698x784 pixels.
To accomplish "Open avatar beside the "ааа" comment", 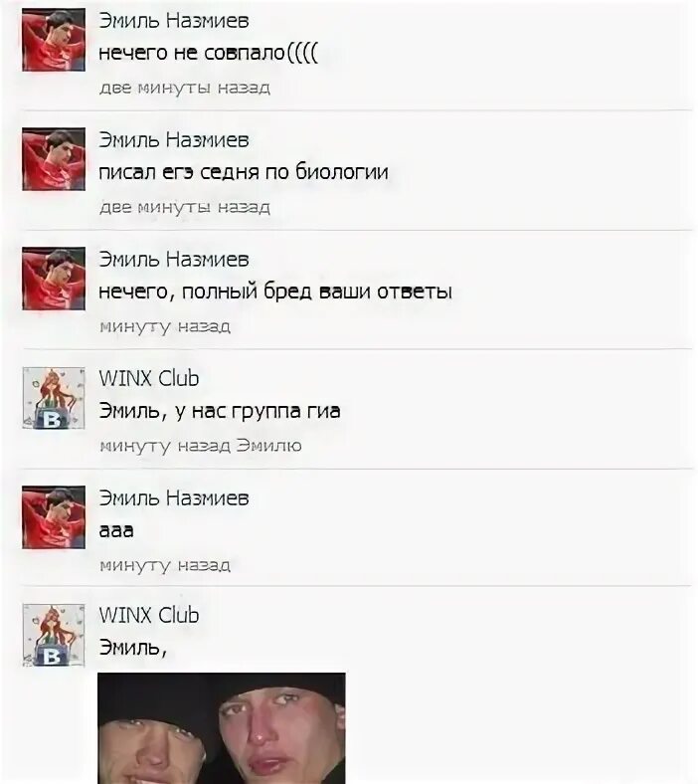I will pos(54,517).
